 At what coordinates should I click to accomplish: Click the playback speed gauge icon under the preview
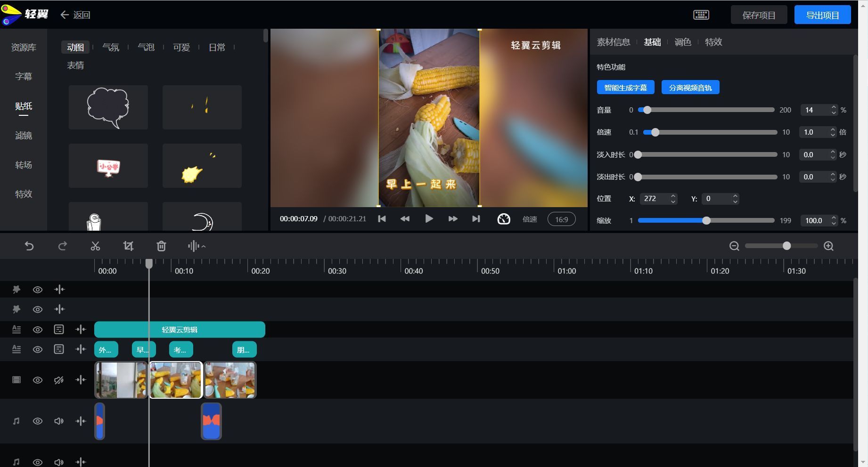coord(503,219)
